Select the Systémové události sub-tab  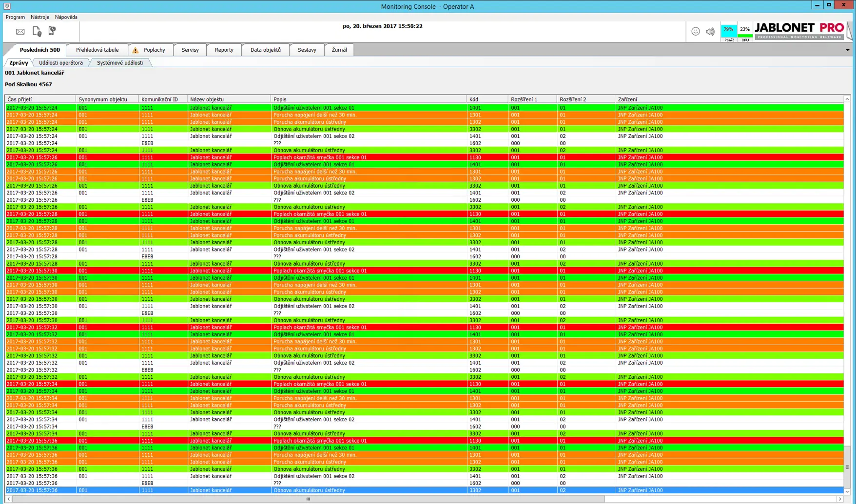pyautogui.click(x=120, y=63)
